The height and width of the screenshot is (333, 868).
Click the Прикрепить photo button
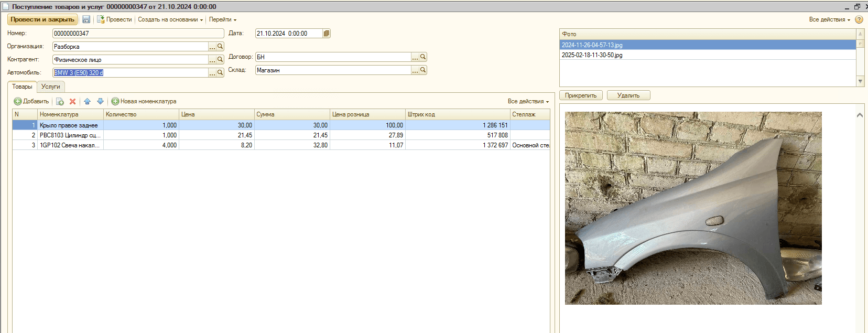(x=581, y=95)
